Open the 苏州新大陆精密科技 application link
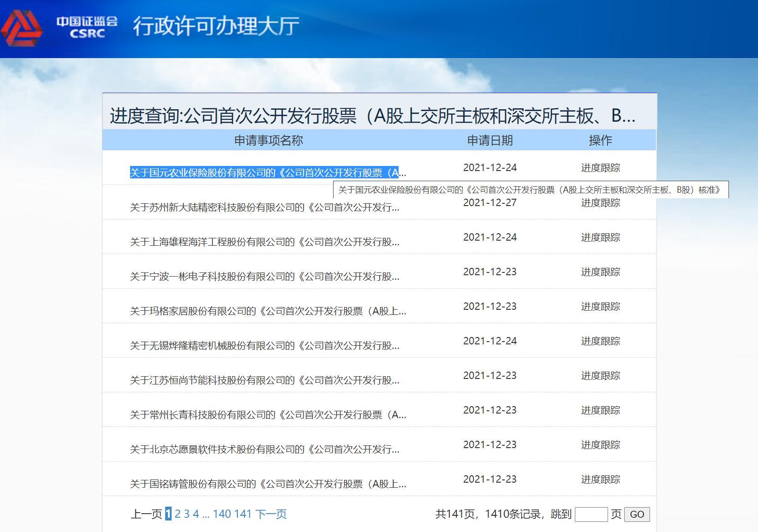 tap(264, 207)
